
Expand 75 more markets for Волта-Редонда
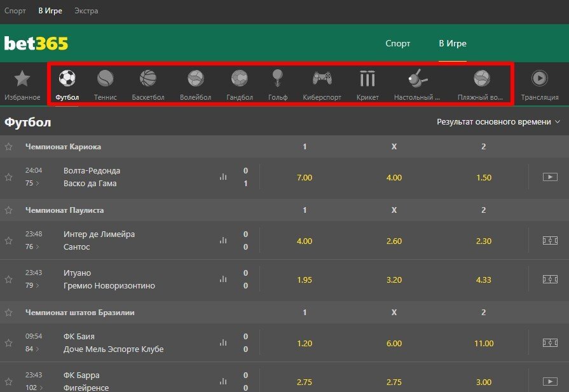[32, 184]
